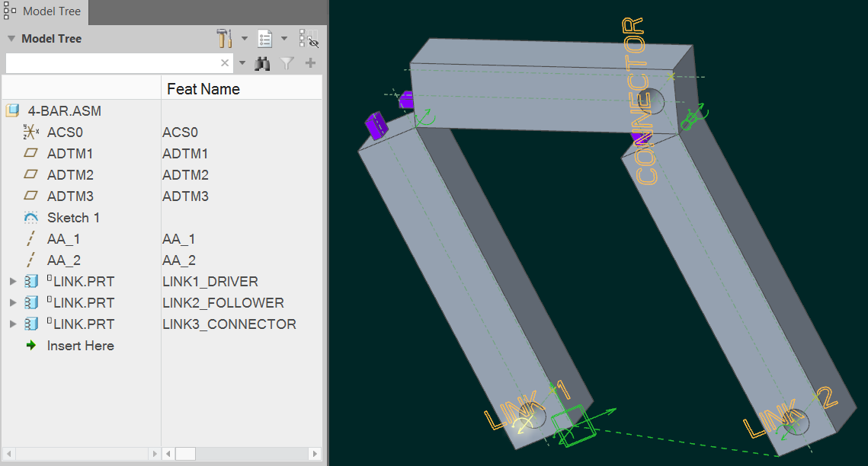Select the ACS0 coordinate system icon
The height and width of the screenshot is (466, 868).
31,132
